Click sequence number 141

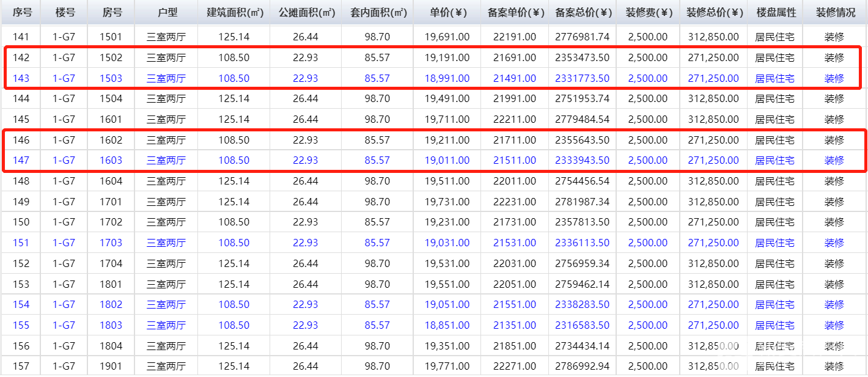[21, 37]
